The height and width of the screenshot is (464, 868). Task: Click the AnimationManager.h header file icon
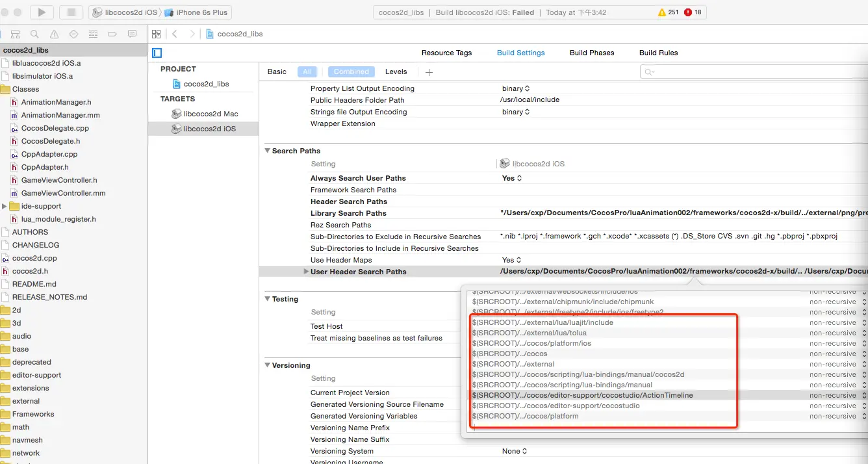[14, 102]
